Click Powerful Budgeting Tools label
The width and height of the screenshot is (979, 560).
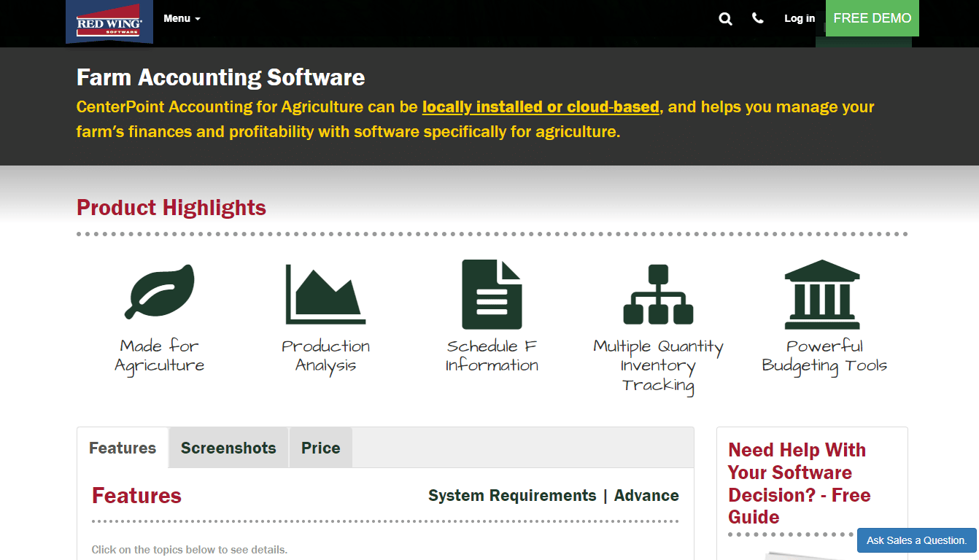[824, 356]
